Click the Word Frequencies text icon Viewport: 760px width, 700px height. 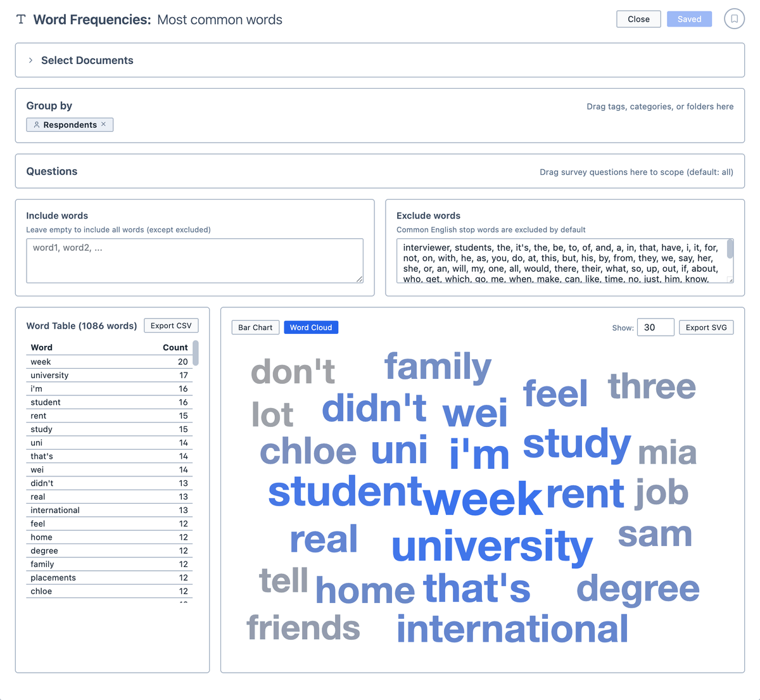[x=21, y=19]
